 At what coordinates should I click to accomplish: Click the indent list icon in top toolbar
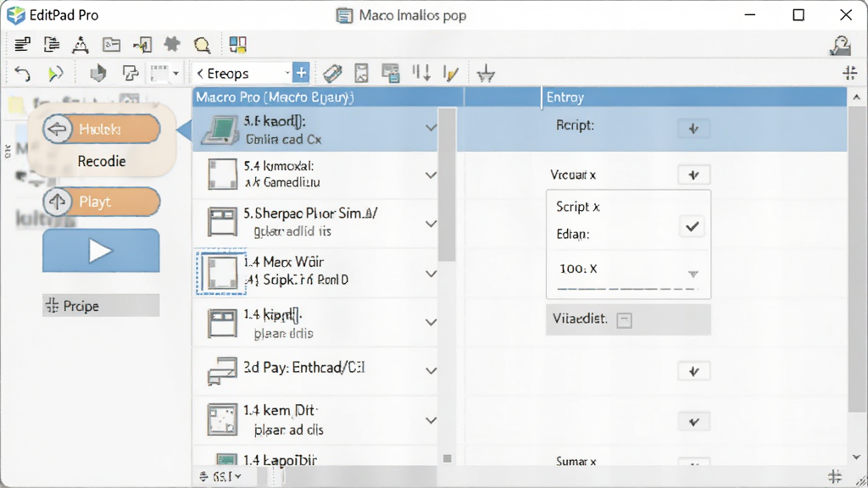[x=52, y=44]
